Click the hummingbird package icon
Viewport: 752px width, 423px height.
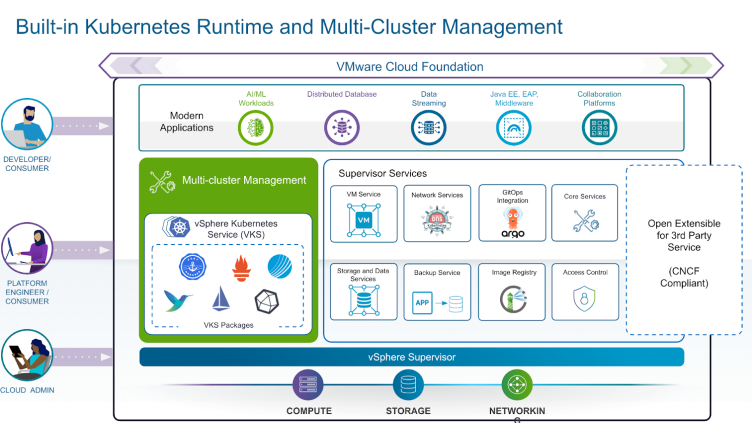[177, 301]
